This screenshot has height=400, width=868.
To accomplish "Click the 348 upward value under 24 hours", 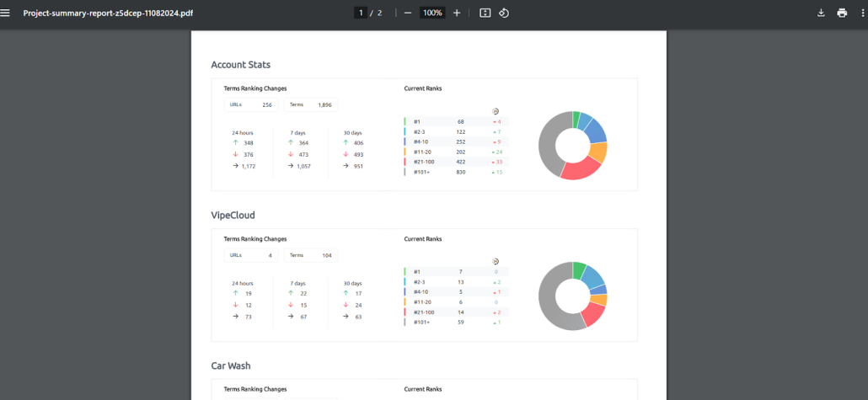I will (249, 143).
